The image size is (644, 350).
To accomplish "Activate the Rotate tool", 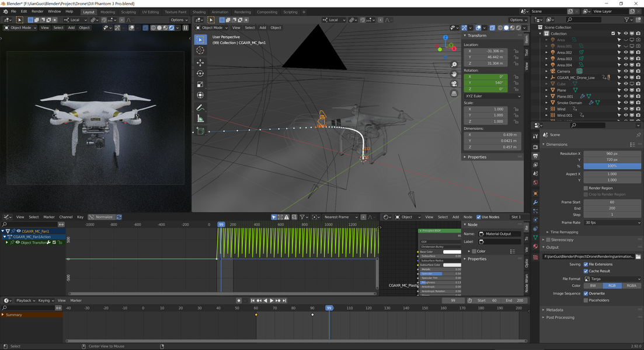I will (200, 73).
